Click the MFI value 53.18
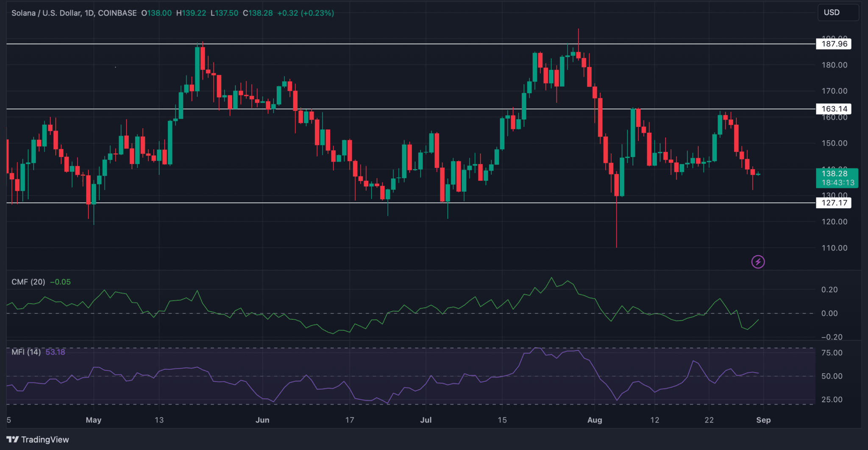 tap(56, 352)
